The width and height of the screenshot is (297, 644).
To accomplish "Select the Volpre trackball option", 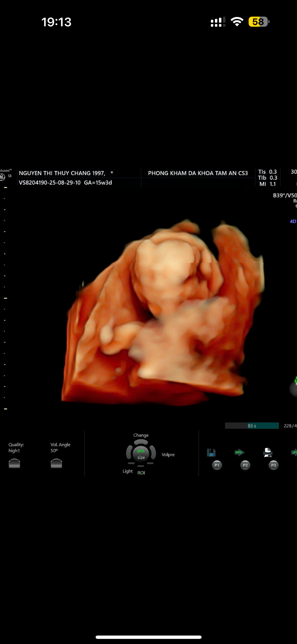I will click(168, 455).
